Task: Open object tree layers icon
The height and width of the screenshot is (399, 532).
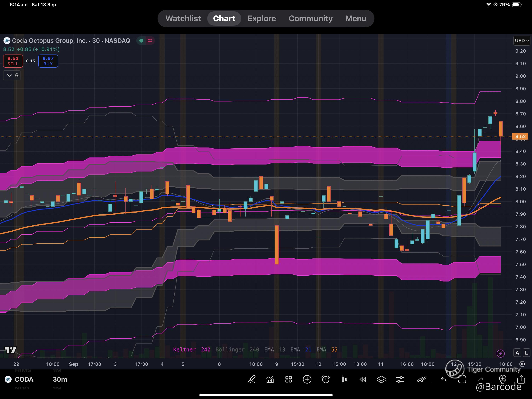Action: [x=381, y=379]
